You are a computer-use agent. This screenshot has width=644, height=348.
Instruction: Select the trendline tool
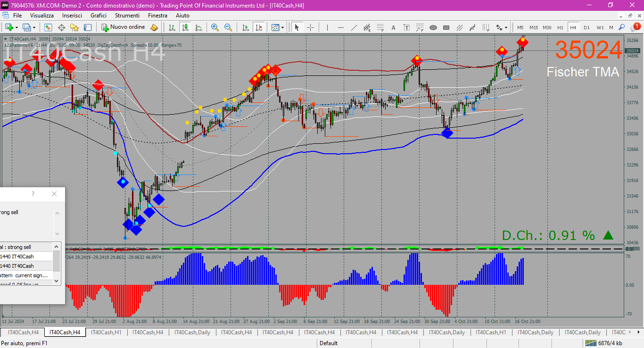354,27
